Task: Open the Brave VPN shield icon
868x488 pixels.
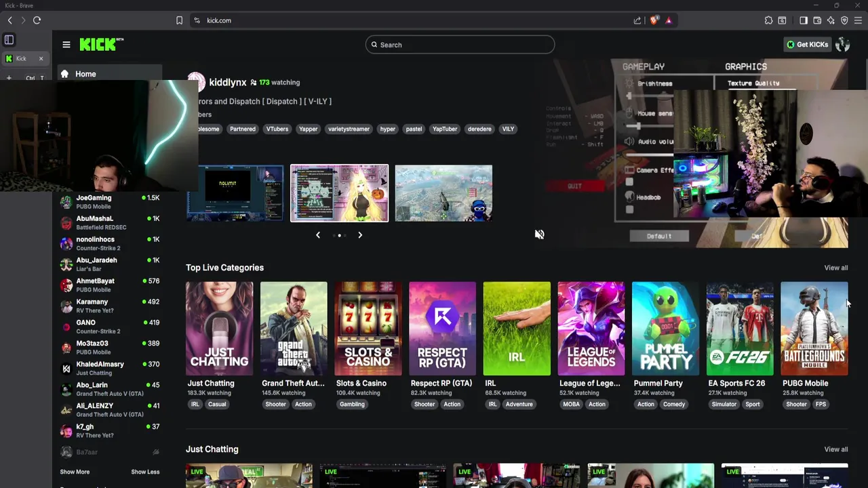Action: [x=844, y=20]
